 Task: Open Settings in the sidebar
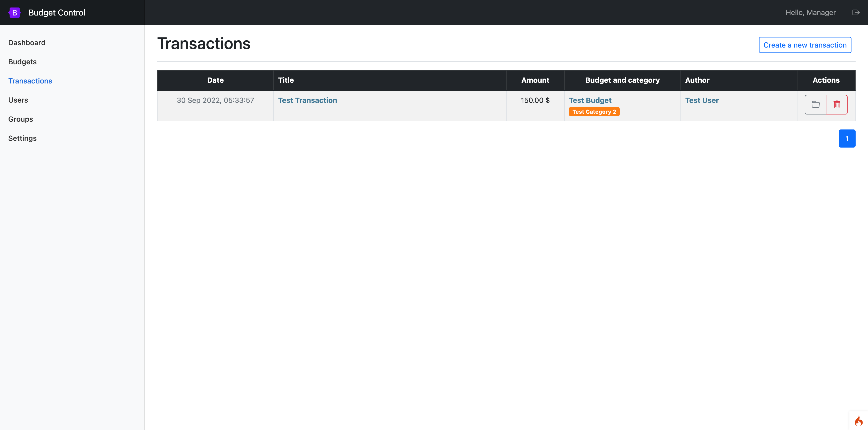[22, 139]
